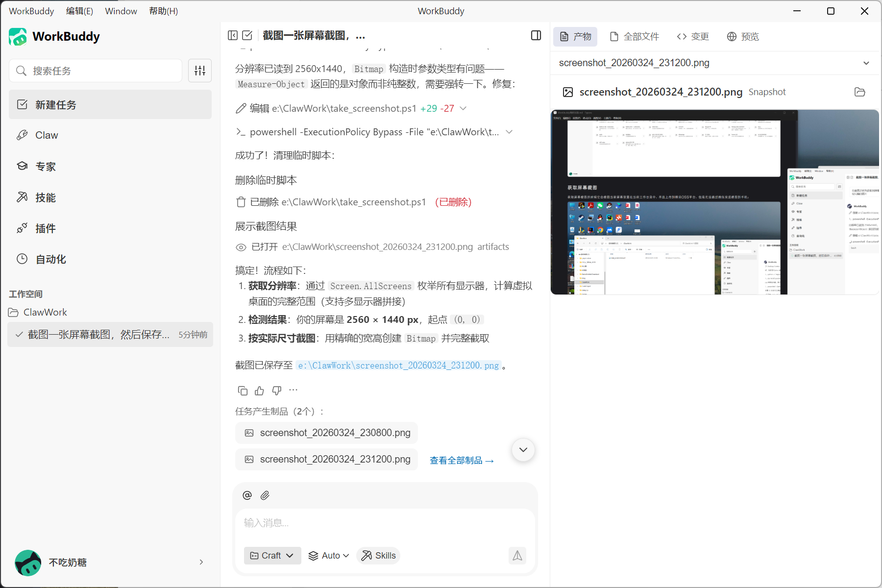Click the 输入消息 message input field

coord(385,523)
